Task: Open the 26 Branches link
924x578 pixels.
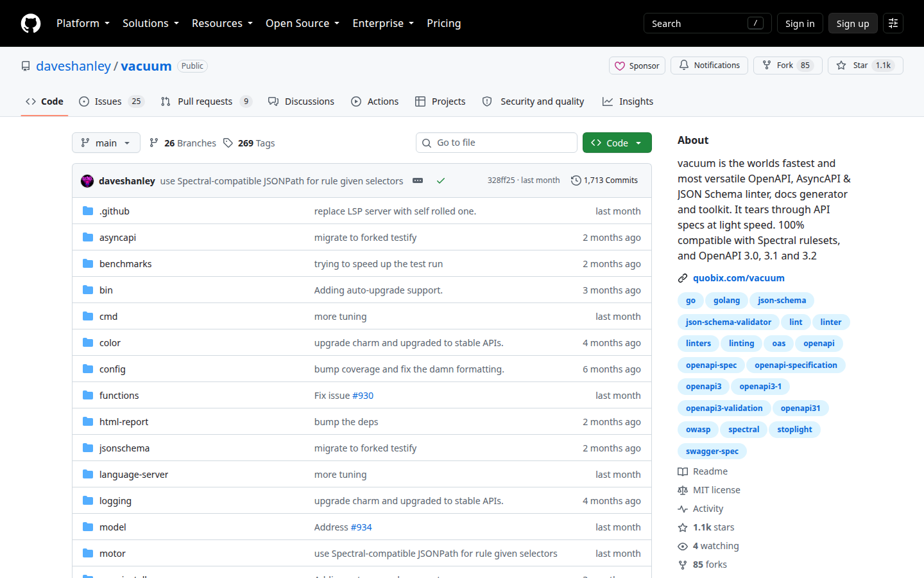Action: 183,143
